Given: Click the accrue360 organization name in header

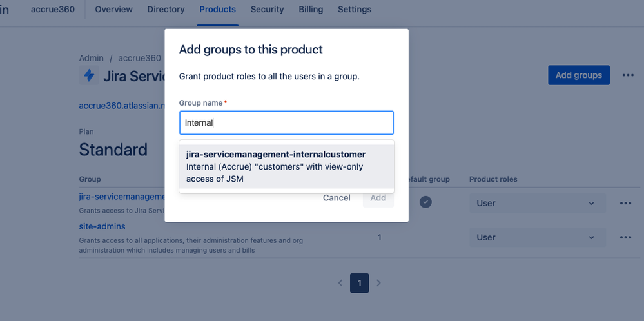Looking at the screenshot, I should click(x=53, y=10).
